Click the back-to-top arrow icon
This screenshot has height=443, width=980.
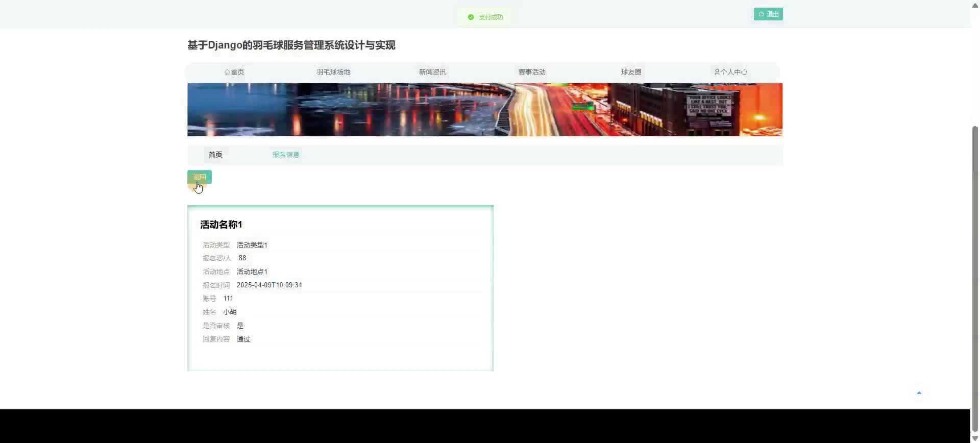(919, 392)
